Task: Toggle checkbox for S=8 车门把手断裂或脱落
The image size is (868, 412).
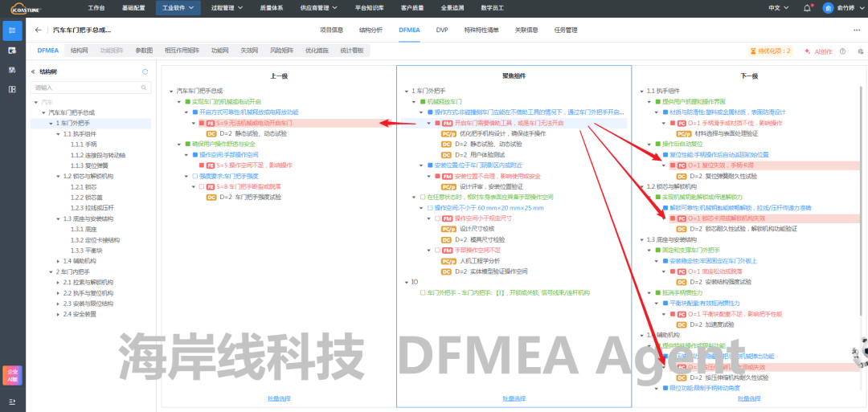Action: pyautogui.click(x=202, y=186)
